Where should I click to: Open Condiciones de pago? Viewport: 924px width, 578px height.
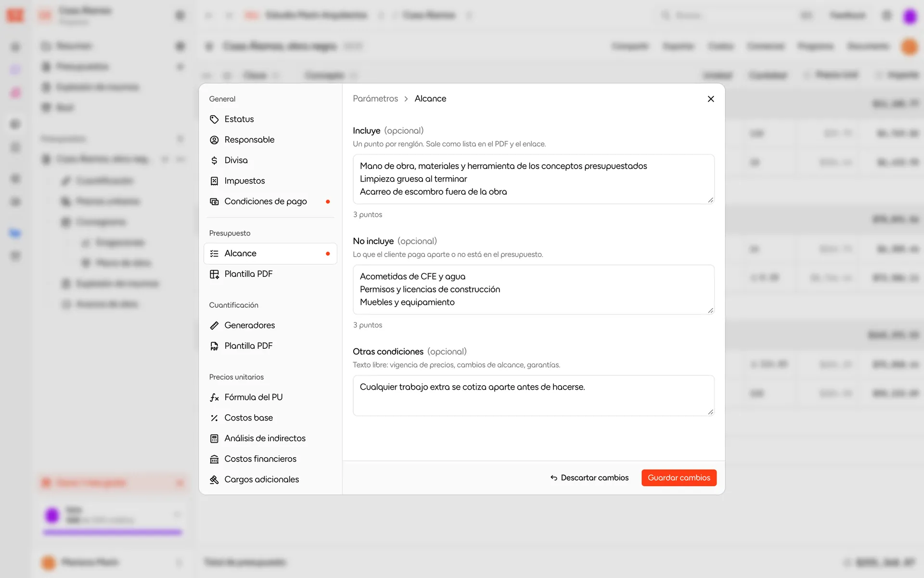click(x=270, y=201)
